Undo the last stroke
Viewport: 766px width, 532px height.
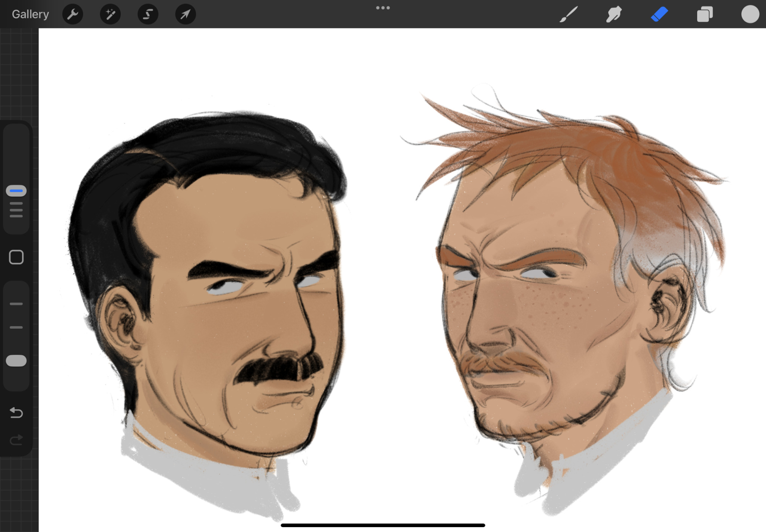16,412
